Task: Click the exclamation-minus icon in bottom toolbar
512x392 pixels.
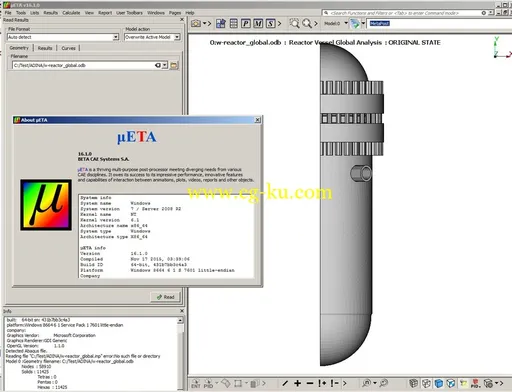Action: point(335,383)
